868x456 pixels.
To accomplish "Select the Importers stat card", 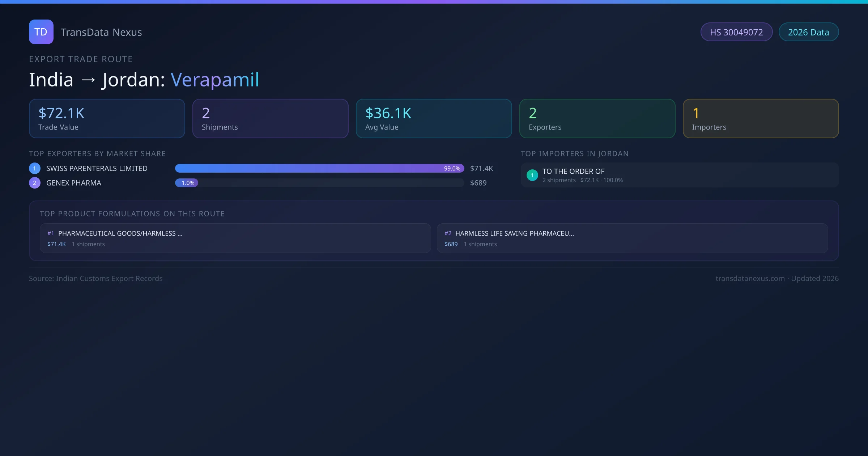I will (x=761, y=119).
